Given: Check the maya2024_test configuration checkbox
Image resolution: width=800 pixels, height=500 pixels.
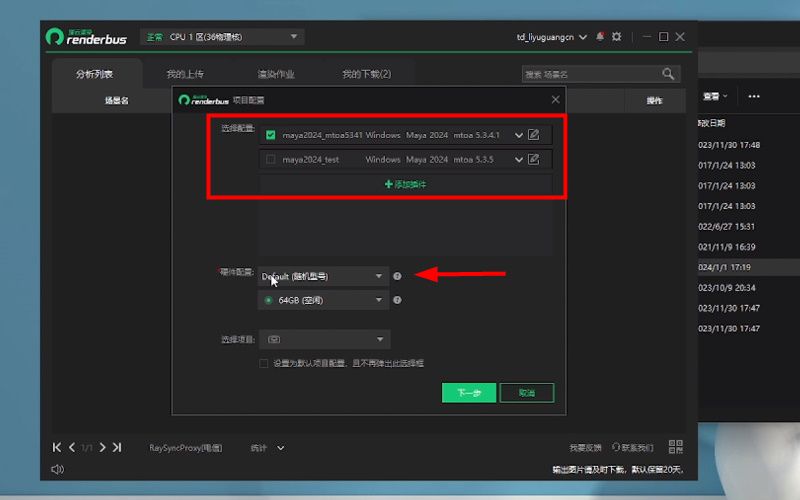Looking at the screenshot, I should pos(271,159).
